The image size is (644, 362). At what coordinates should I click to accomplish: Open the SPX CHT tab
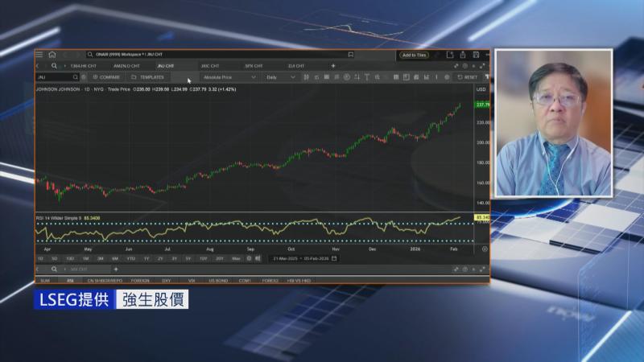[254, 65]
